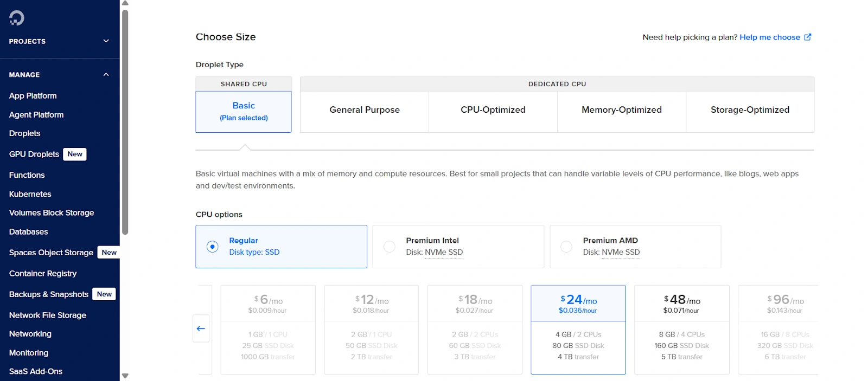Image resolution: width=868 pixels, height=381 pixels.
Task: Open Agent Platform in the sidebar
Action: [36, 114]
